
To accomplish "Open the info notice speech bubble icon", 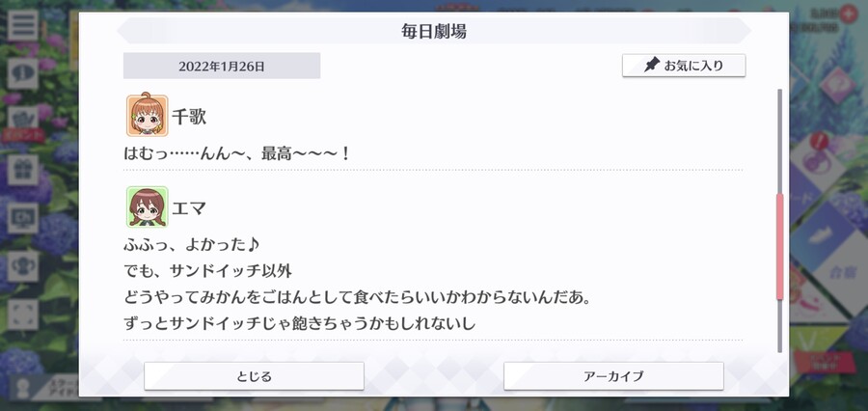I will 23,73.
